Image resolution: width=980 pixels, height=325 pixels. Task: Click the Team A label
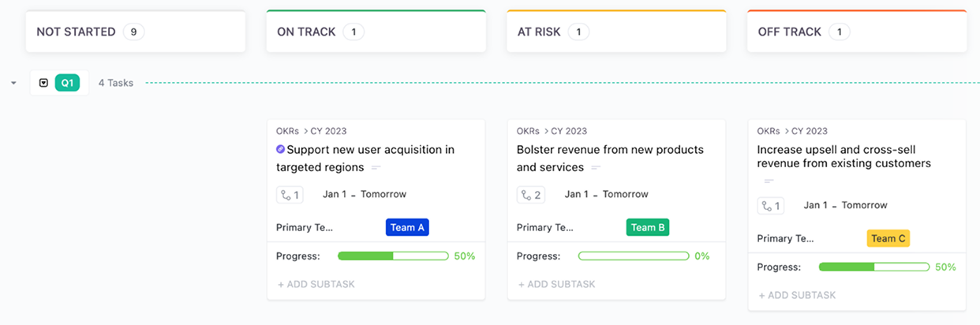[x=407, y=227]
